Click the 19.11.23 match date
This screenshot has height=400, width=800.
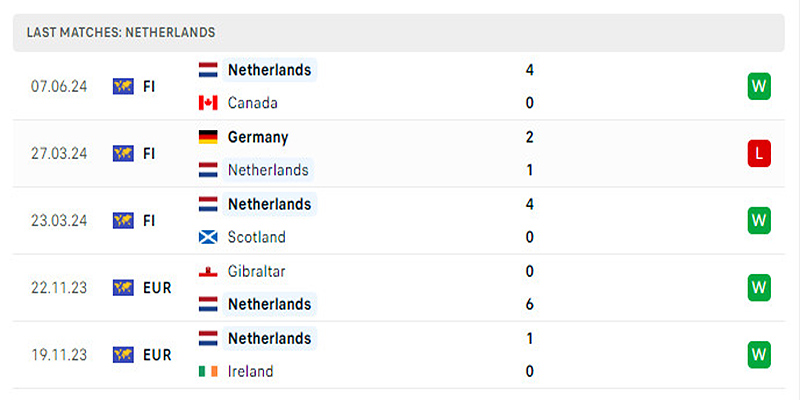(59, 354)
